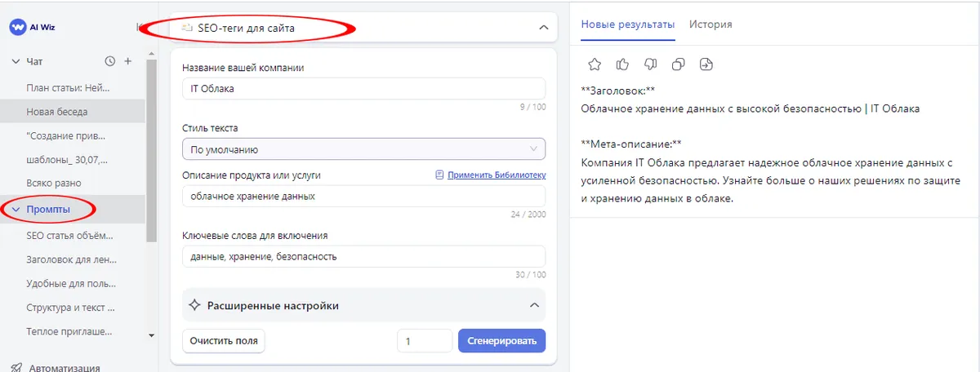Switch to the Новые результаты tab
Image resolution: width=980 pixels, height=372 pixels.
coord(628,24)
